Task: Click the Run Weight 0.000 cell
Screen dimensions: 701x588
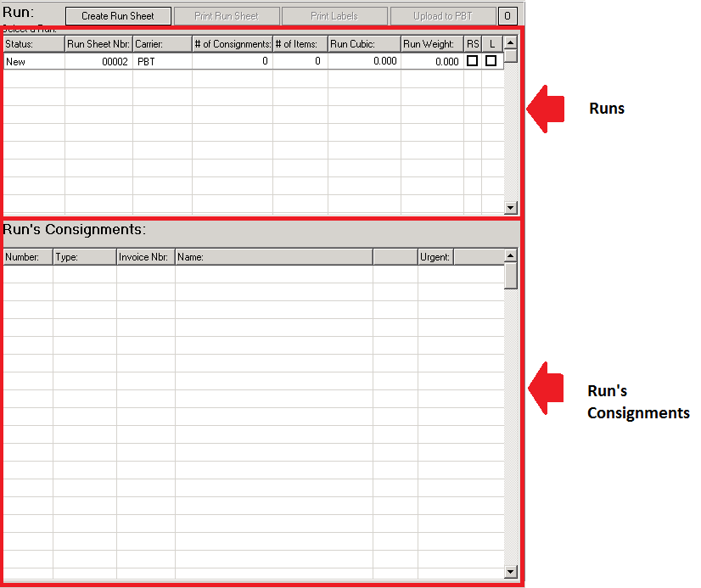Action: tap(432, 61)
